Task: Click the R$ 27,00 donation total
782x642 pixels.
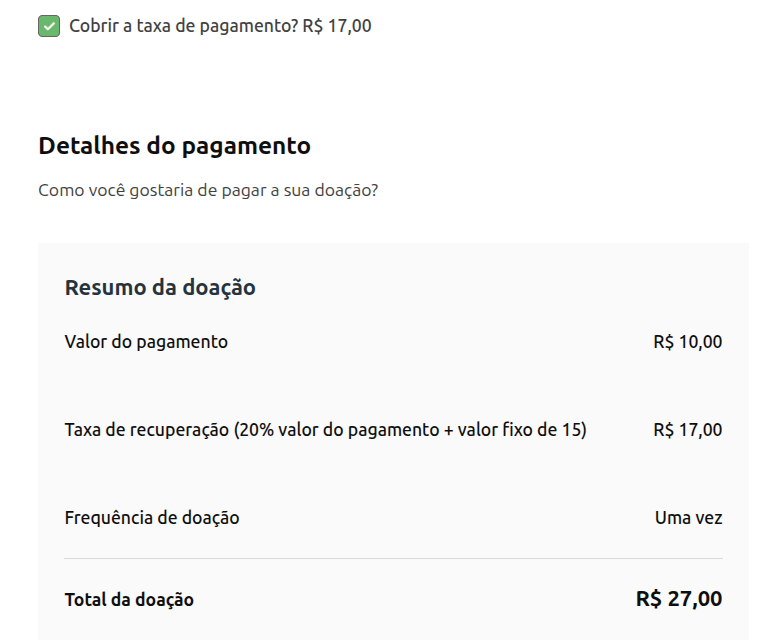Action: [679, 599]
